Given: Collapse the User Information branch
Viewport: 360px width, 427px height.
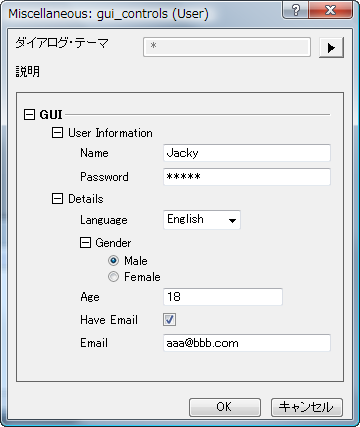Looking at the screenshot, I should [x=57, y=133].
